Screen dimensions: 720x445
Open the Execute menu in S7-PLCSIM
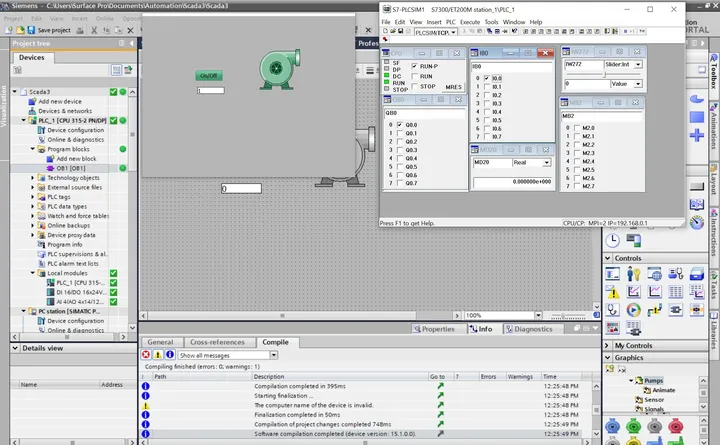(x=470, y=22)
